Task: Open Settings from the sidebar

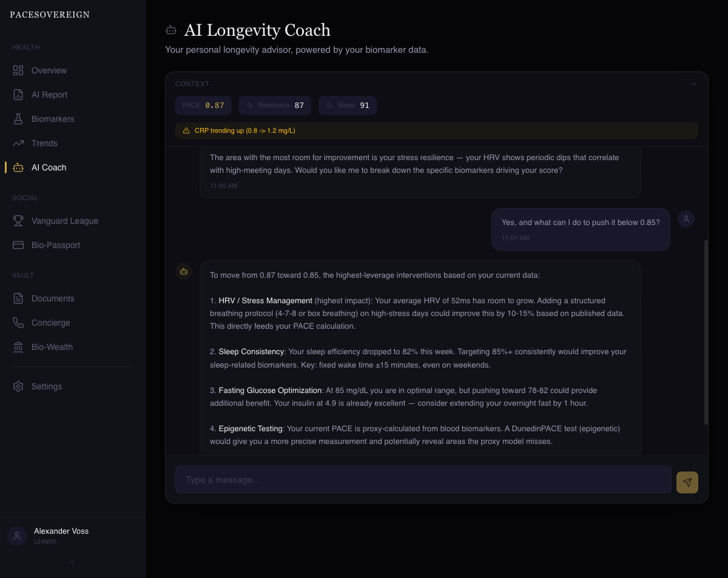Action: point(47,386)
